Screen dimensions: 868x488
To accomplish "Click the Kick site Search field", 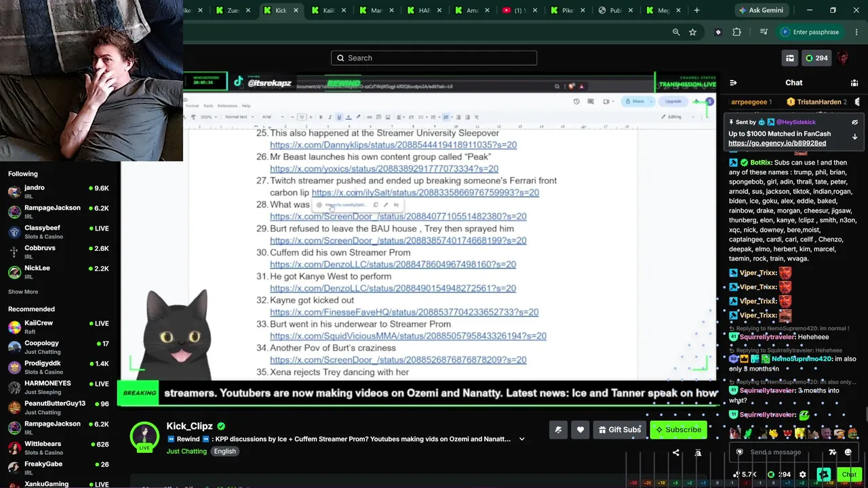I will tap(434, 58).
